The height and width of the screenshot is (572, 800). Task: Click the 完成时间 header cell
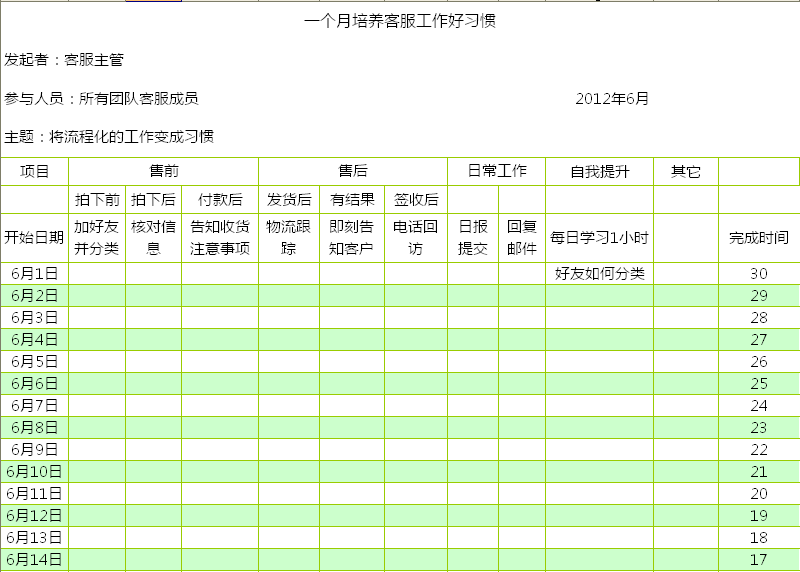pyautogui.click(x=759, y=238)
